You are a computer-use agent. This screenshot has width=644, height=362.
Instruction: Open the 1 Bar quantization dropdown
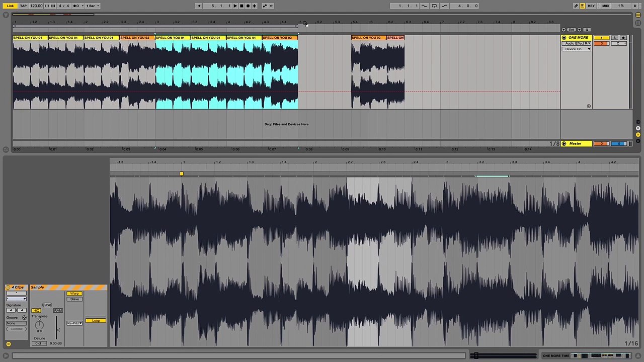92,6
